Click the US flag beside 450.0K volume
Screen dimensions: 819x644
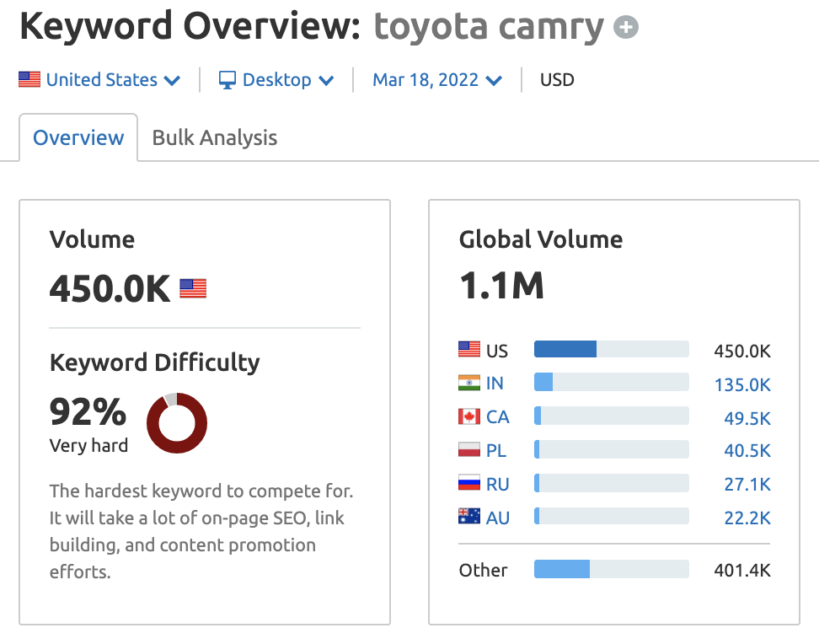192,287
